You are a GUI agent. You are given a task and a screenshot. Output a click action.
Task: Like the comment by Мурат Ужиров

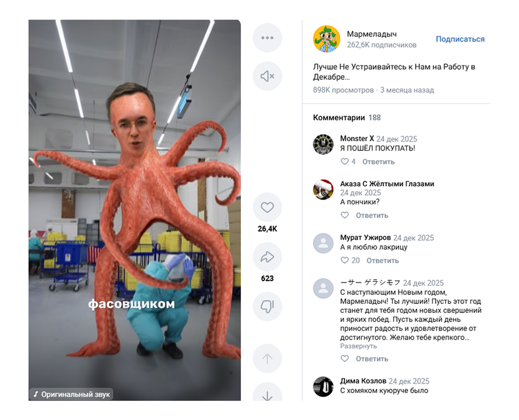click(344, 260)
